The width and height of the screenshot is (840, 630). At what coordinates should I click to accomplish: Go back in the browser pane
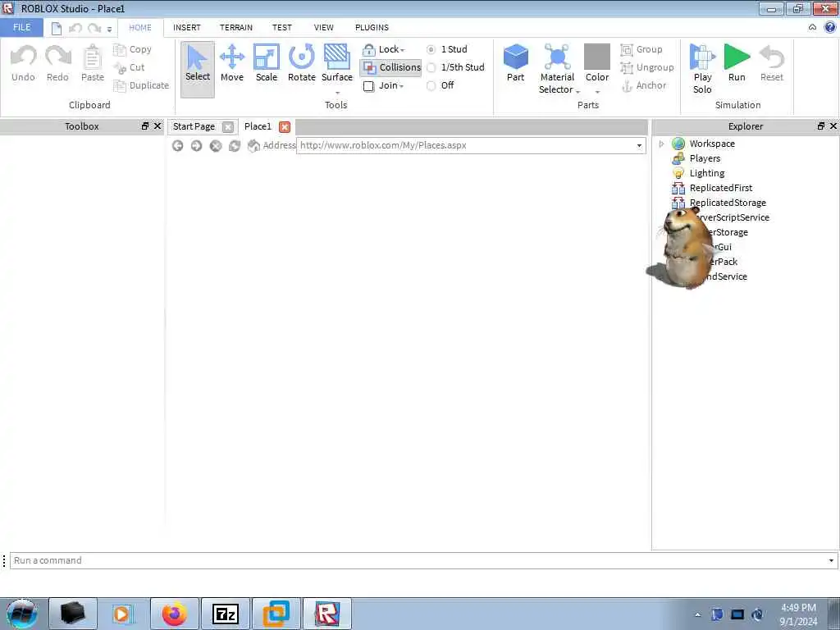coord(178,146)
